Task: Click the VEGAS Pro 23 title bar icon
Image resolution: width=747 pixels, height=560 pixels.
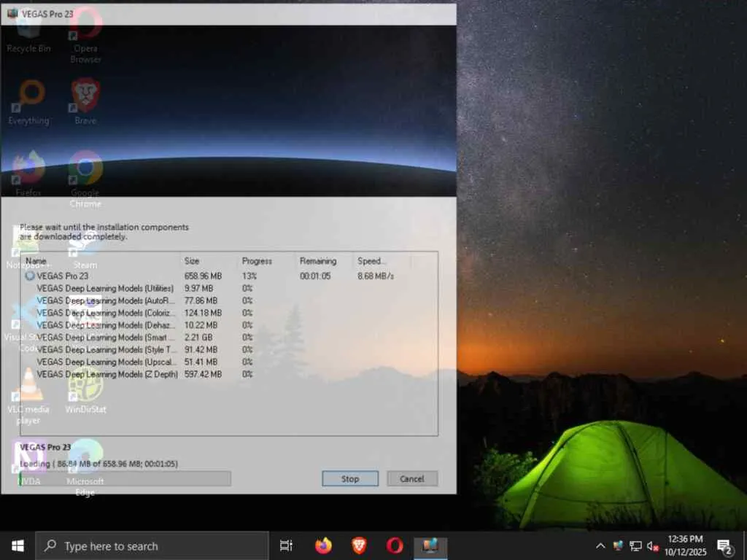Action: point(12,14)
